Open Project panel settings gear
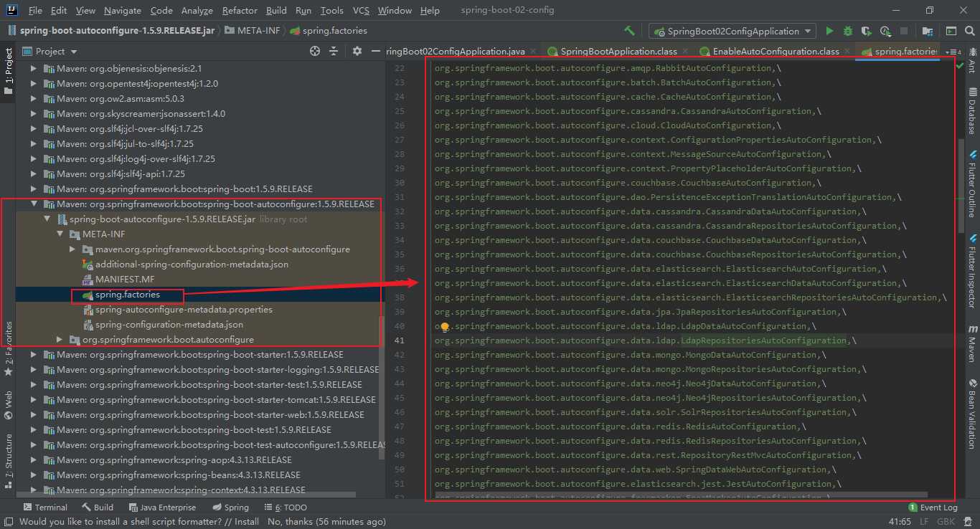980x529 pixels. click(357, 51)
